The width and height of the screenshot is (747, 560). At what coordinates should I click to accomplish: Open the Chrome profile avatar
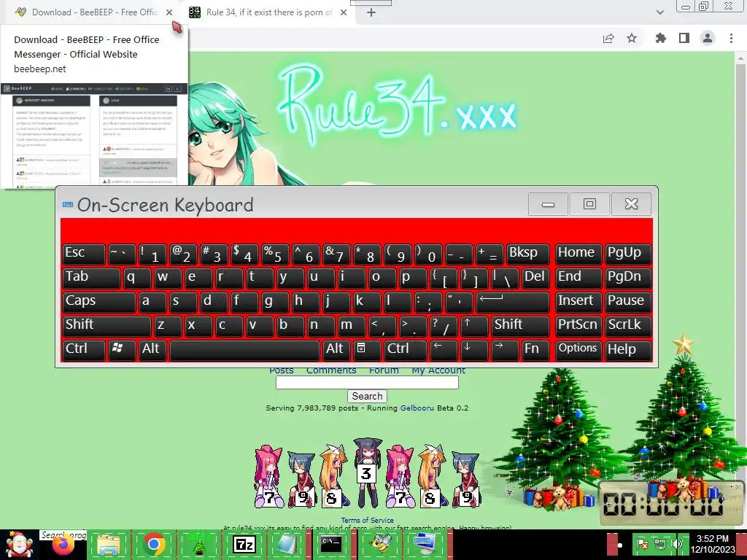click(708, 38)
